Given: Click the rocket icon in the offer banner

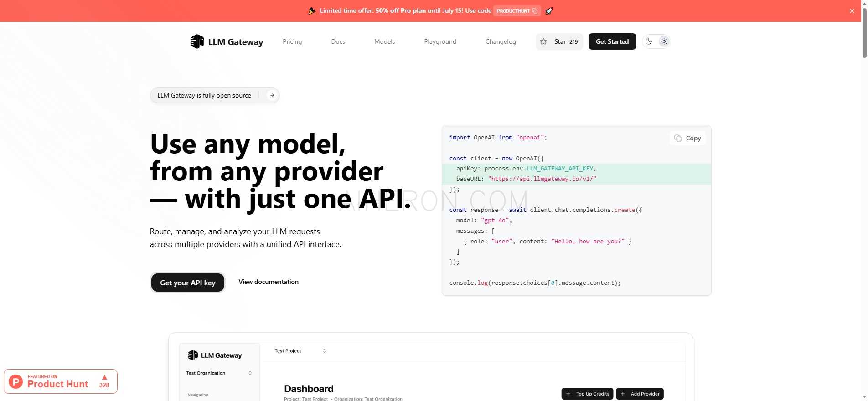Looking at the screenshot, I should pyautogui.click(x=549, y=11).
